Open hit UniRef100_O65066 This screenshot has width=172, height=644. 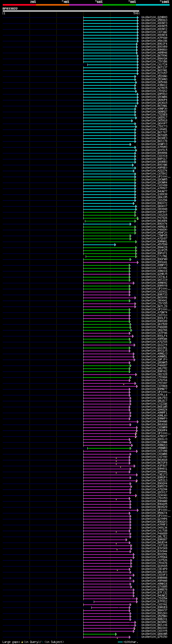coord(154,82)
